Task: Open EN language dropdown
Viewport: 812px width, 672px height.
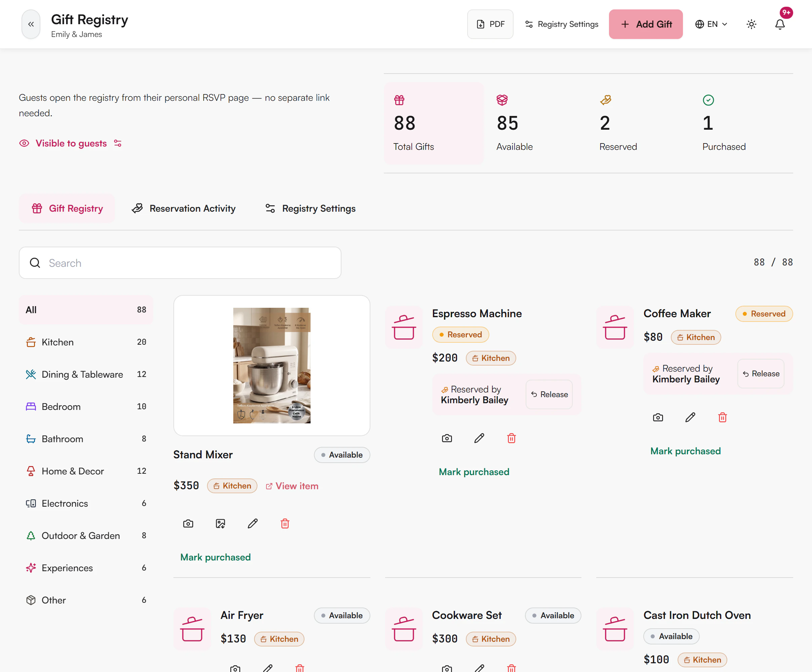Action: [x=711, y=24]
